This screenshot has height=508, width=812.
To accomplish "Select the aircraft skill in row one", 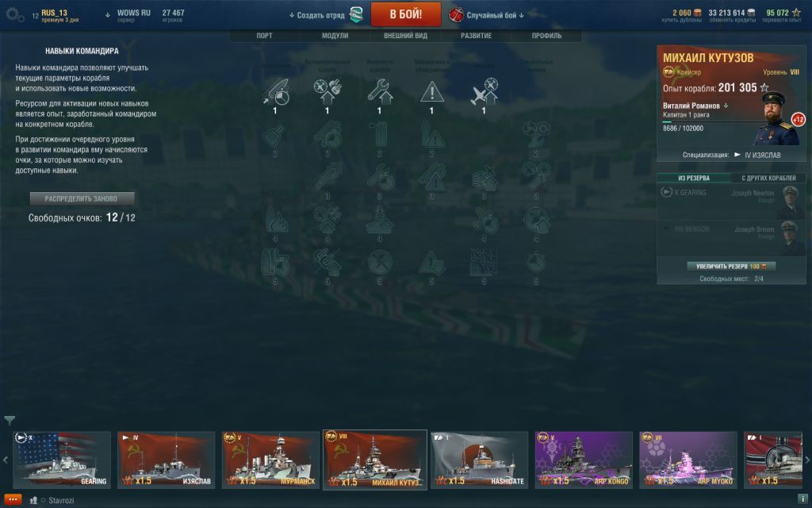I will coord(484,92).
